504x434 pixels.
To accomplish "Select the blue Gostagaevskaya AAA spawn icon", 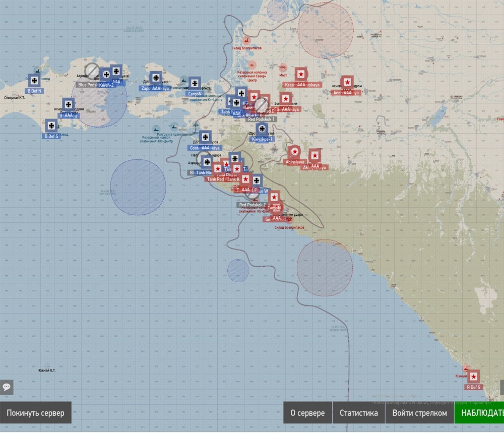I will coord(206,137).
